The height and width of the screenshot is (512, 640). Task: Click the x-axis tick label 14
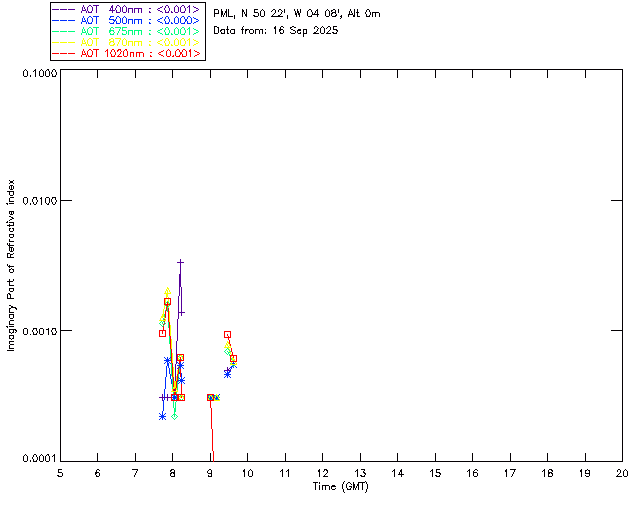pyautogui.click(x=398, y=473)
